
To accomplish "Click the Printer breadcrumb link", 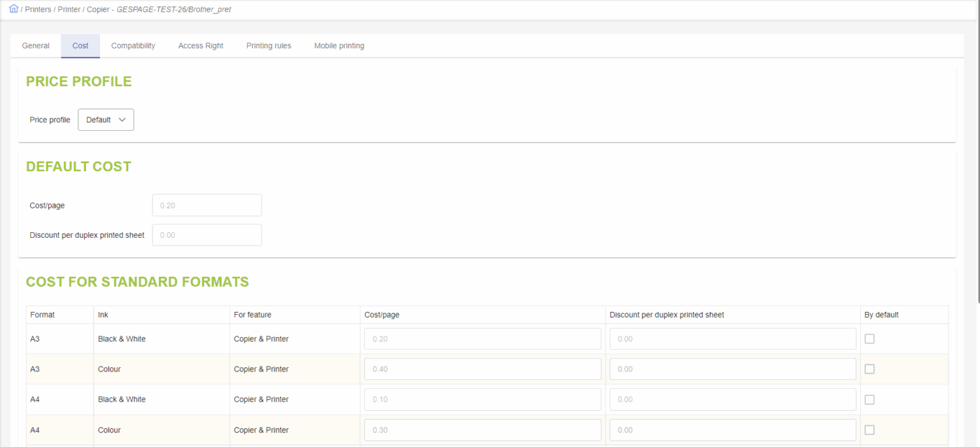I will click(x=69, y=10).
